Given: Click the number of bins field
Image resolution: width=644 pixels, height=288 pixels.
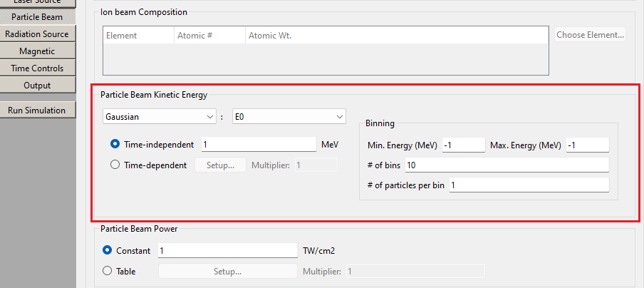Looking at the screenshot, I should pos(506,165).
